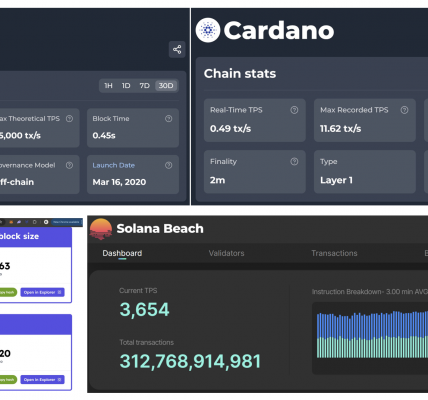Open help icon next to Finality

[x=294, y=162]
